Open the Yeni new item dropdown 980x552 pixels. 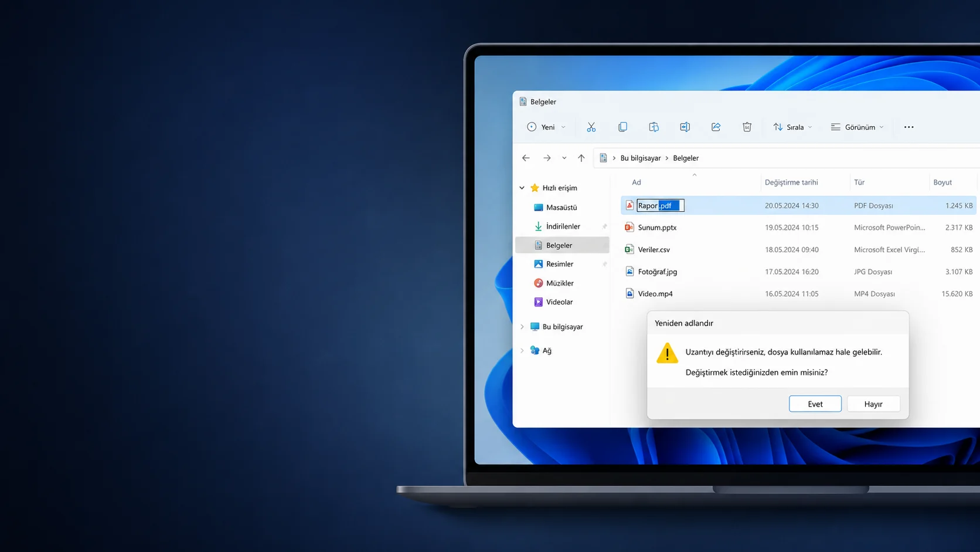pos(546,127)
